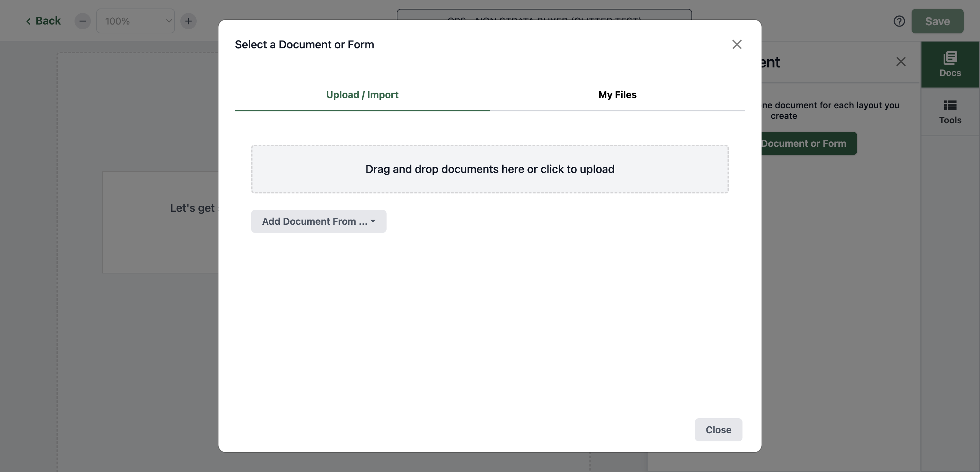Click the Select a Document or Form heading
Screen dimensions: 980x472
[x=304, y=45]
